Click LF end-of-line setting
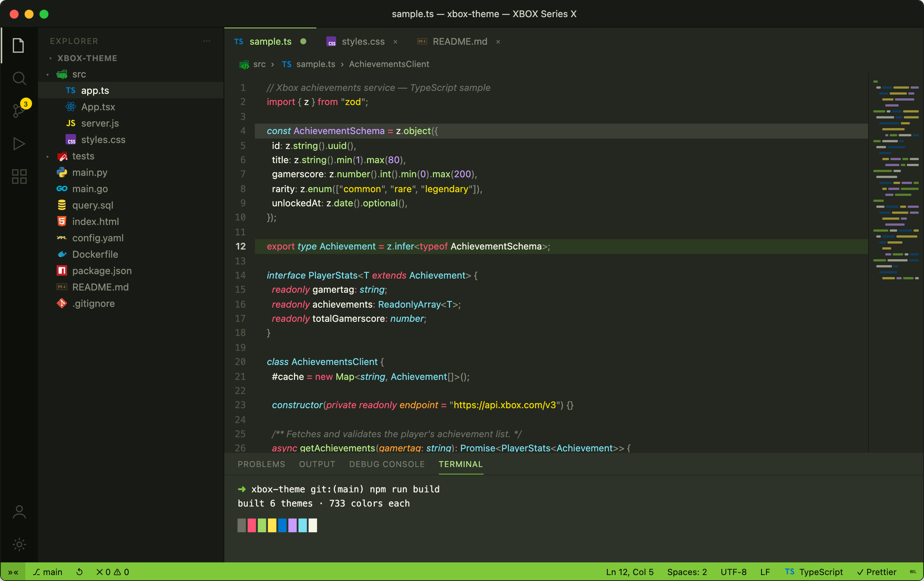Viewport: 924px width, 581px height. (x=765, y=572)
